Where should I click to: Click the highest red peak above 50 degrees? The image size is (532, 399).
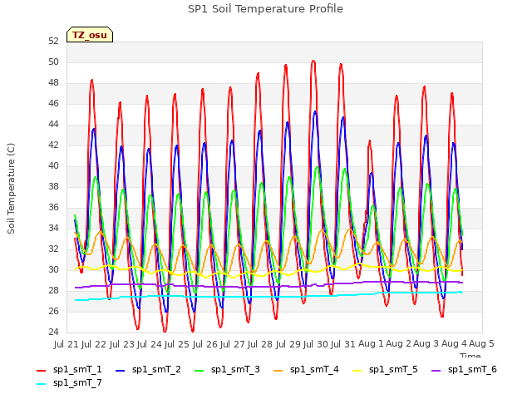(x=313, y=61)
